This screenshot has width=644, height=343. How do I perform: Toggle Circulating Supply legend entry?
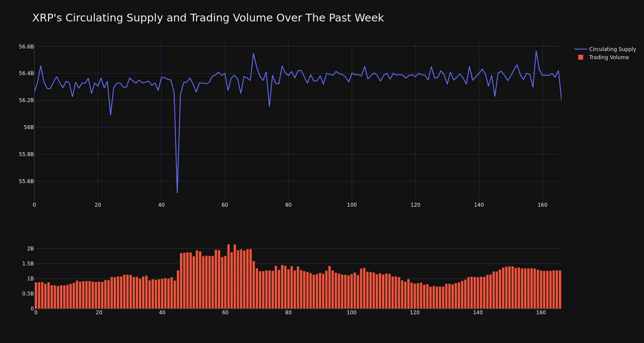pyautogui.click(x=605, y=49)
